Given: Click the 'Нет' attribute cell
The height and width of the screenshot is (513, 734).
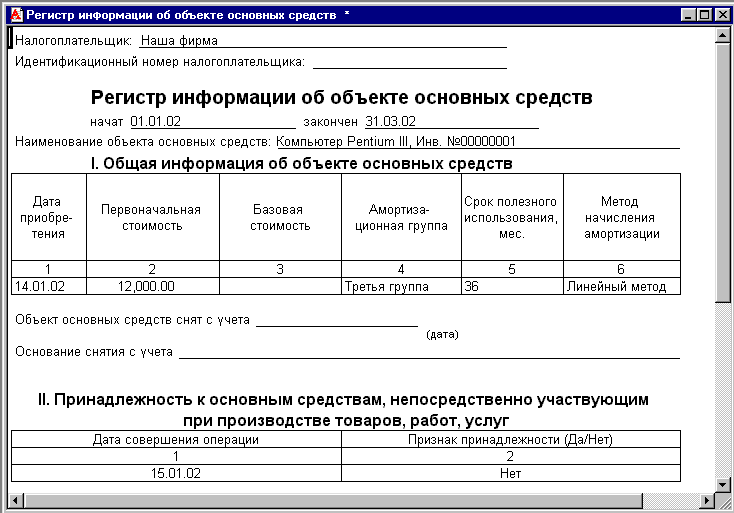Looking at the screenshot, I should 511,473.
